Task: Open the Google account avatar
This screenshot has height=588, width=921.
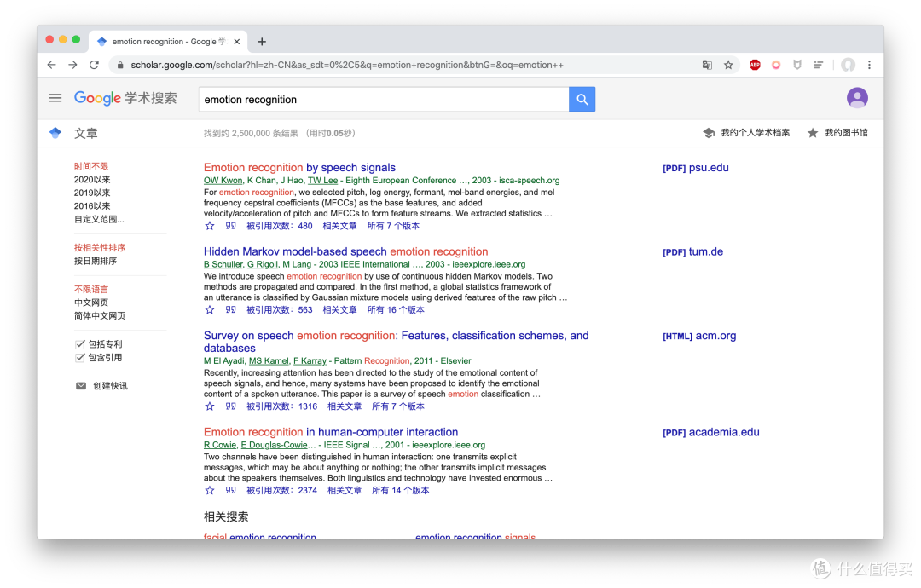Action: 857,98
